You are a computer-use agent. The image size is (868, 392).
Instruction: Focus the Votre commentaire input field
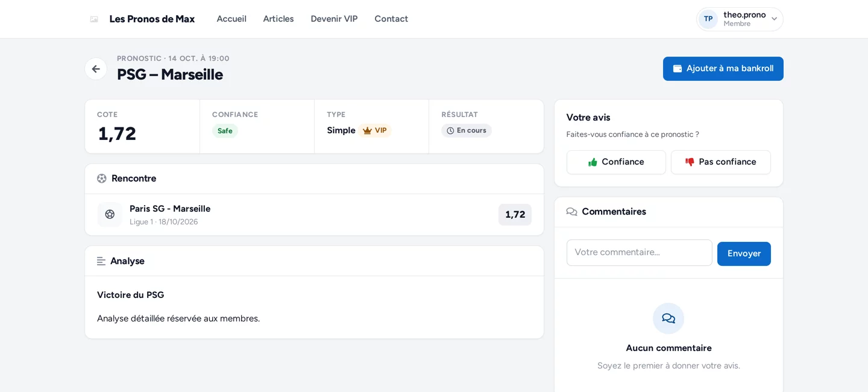(640, 253)
